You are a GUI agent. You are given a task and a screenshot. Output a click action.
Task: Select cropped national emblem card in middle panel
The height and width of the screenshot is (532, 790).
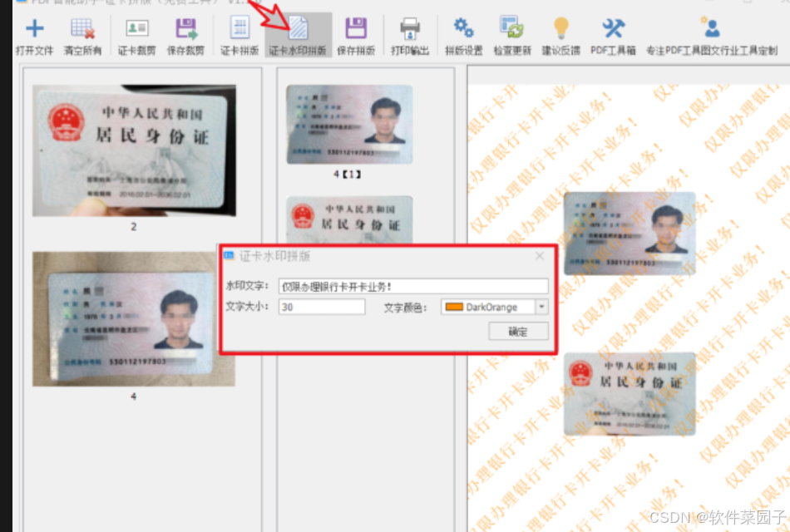349,219
